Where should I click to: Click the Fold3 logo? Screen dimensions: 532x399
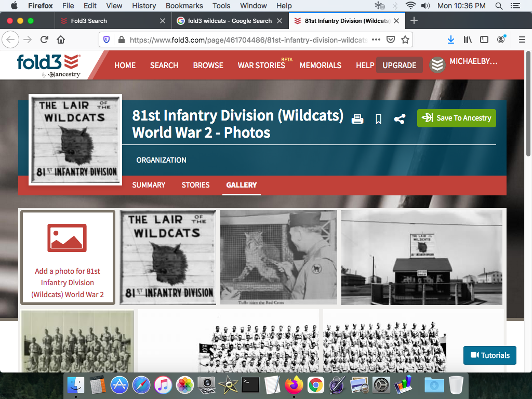click(48, 65)
